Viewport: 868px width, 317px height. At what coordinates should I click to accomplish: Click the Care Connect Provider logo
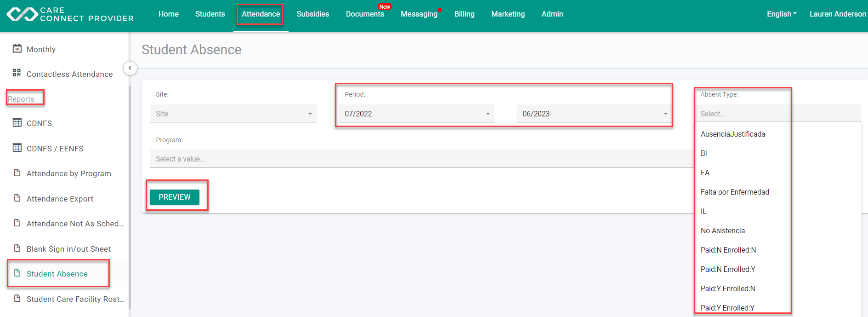[x=70, y=14]
